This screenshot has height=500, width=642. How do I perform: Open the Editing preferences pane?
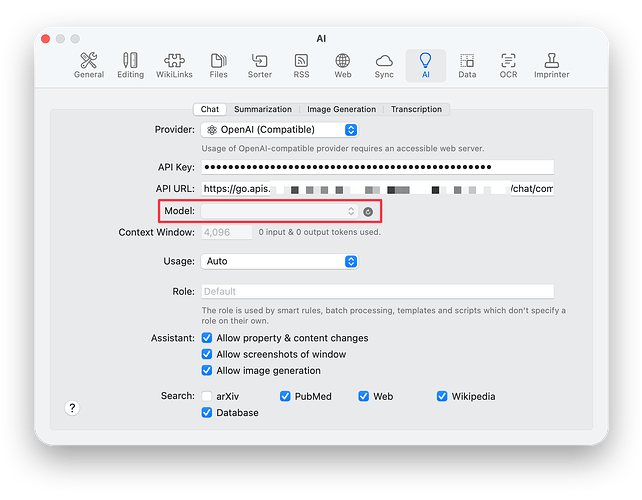click(130, 66)
